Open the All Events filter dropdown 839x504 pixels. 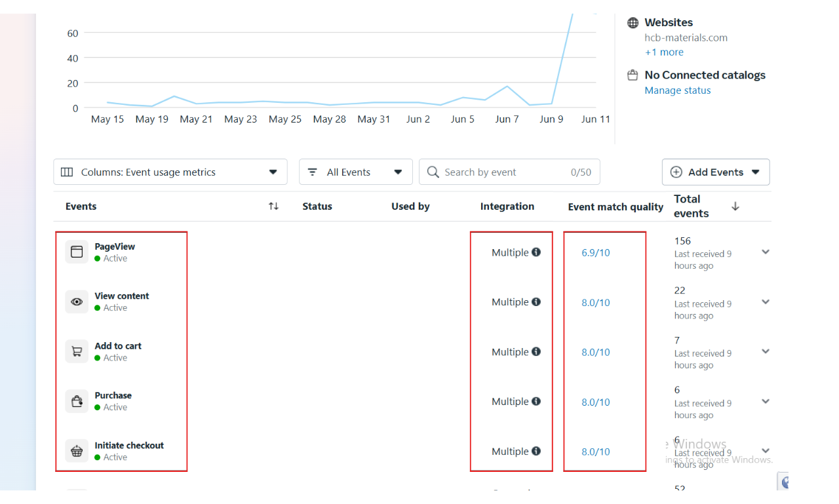tap(355, 172)
